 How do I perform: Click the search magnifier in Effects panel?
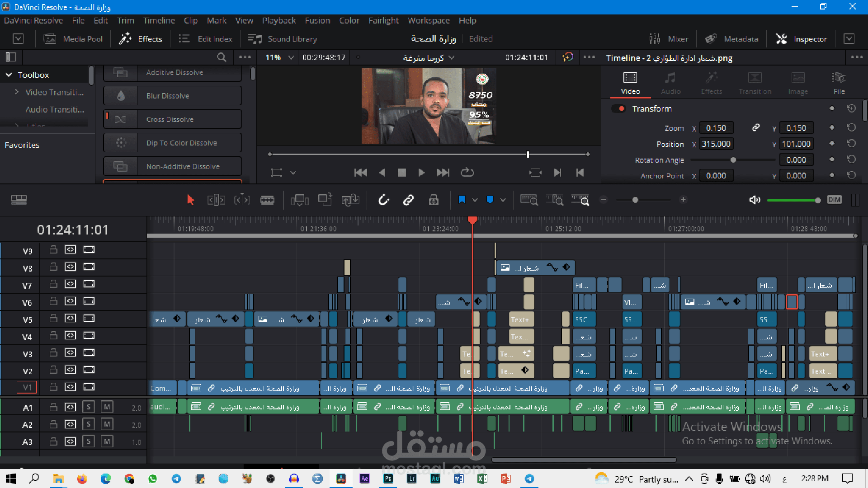click(x=222, y=57)
